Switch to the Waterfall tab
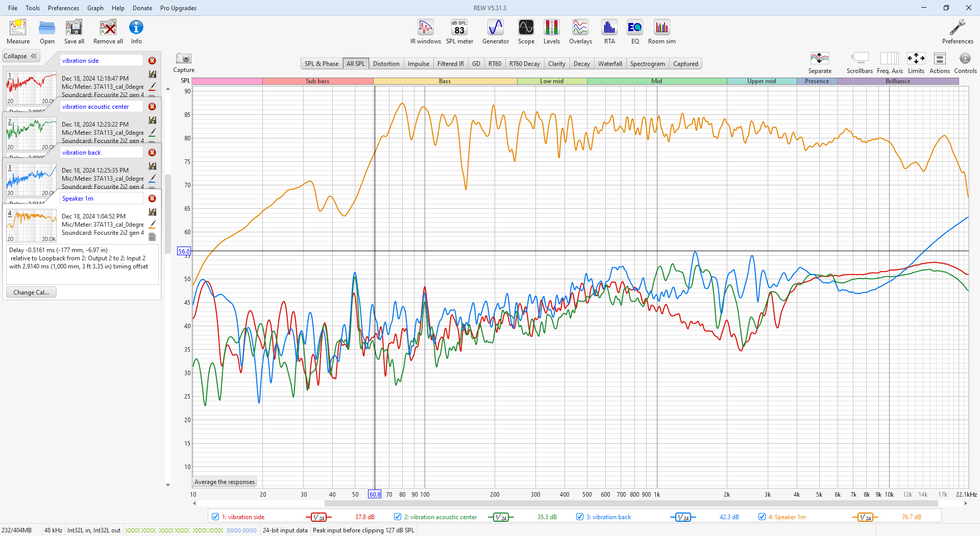Image resolution: width=980 pixels, height=536 pixels. coord(610,64)
